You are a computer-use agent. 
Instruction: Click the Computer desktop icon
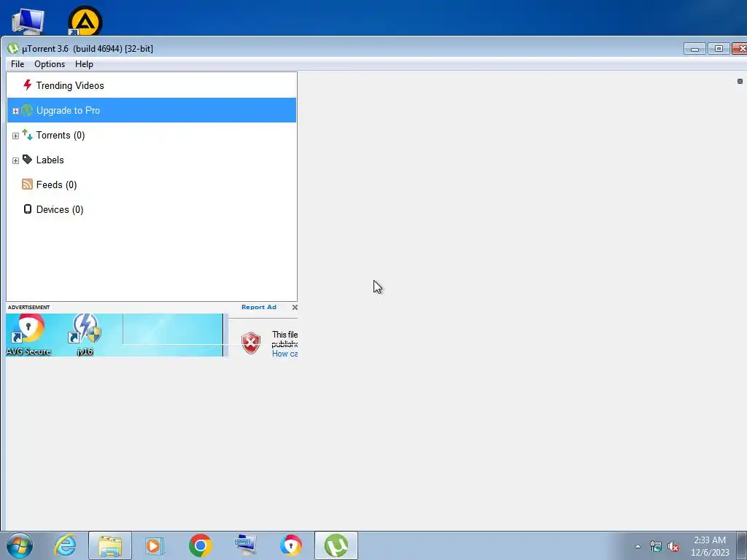28,21
